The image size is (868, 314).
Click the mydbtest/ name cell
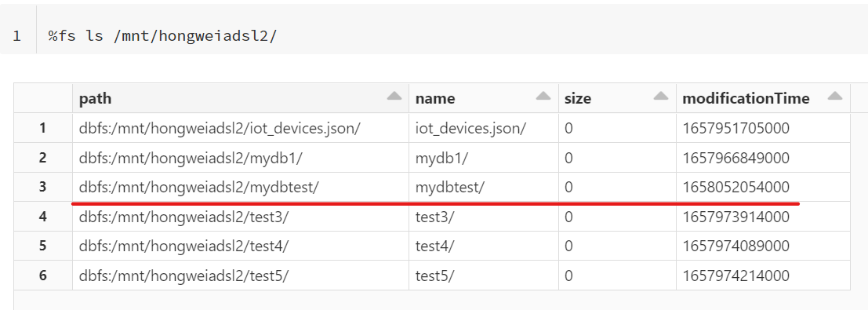coord(483,187)
